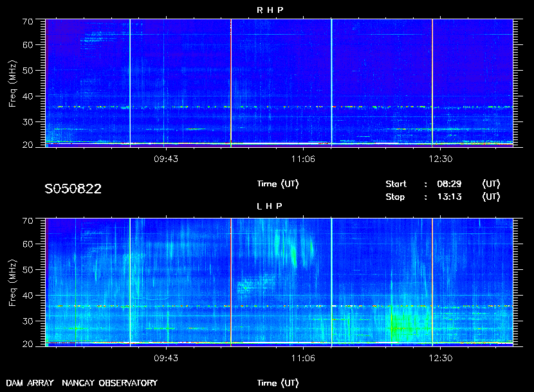
Task: Click the "Start" label
Action: tap(396, 184)
